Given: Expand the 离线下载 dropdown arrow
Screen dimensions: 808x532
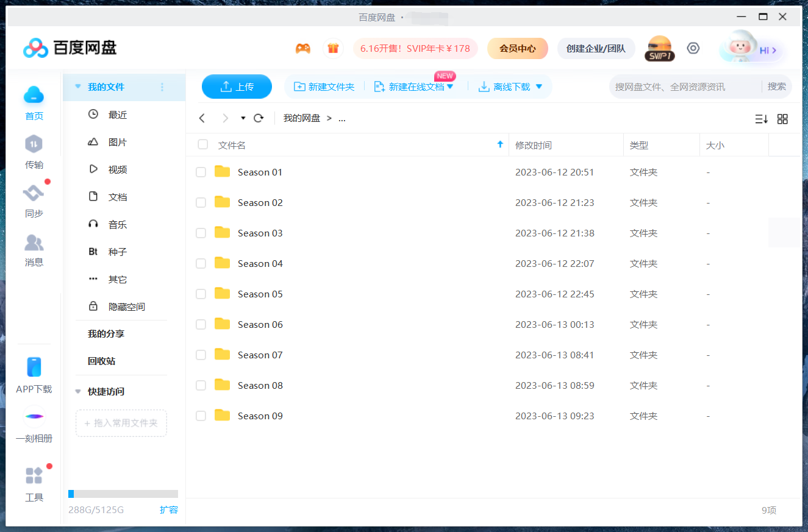Looking at the screenshot, I should (x=539, y=87).
